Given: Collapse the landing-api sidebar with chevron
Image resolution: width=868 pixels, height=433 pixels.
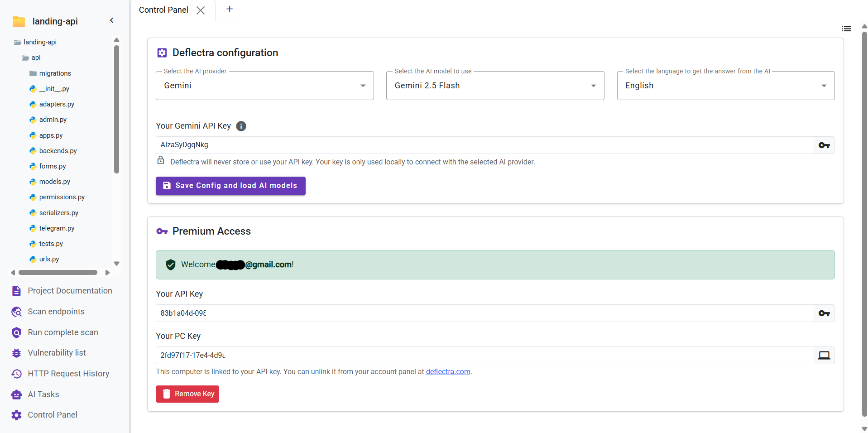Looking at the screenshot, I should 111,20.
